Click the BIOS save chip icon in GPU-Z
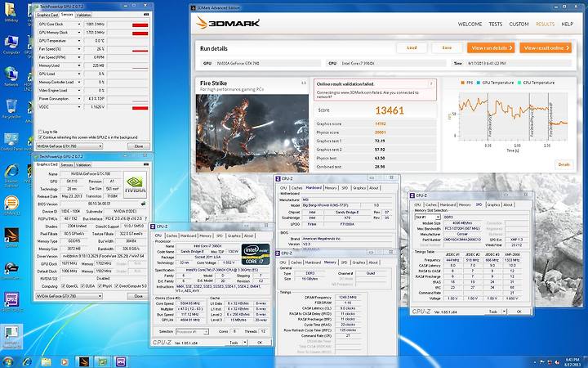The height and width of the screenshot is (368, 588). click(143, 204)
